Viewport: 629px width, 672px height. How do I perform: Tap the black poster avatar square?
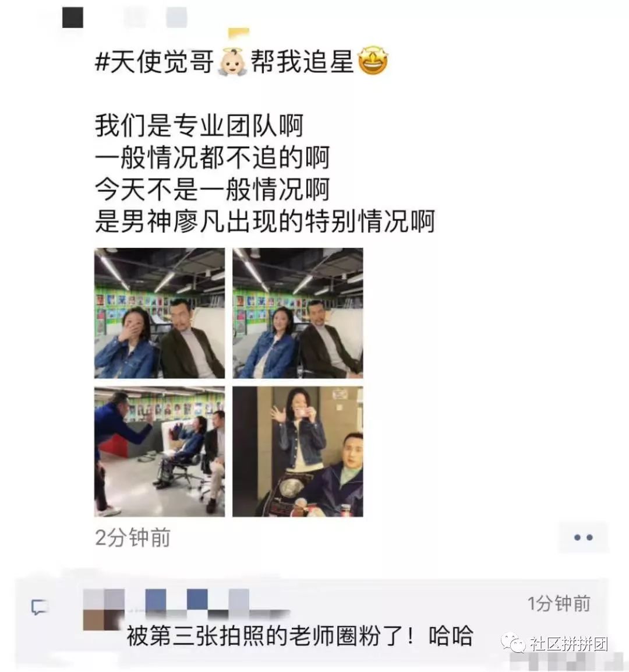[x=73, y=17]
